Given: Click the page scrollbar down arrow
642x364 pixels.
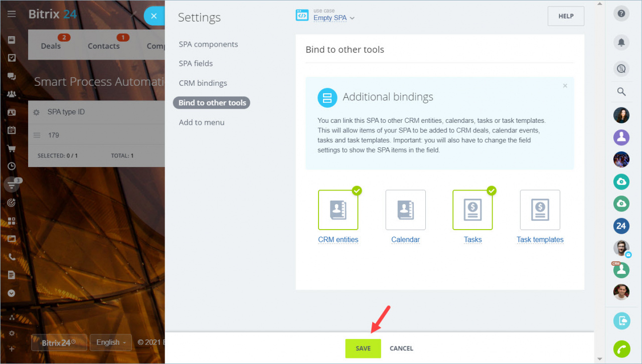Looking at the screenshot, I should [600, 359].
